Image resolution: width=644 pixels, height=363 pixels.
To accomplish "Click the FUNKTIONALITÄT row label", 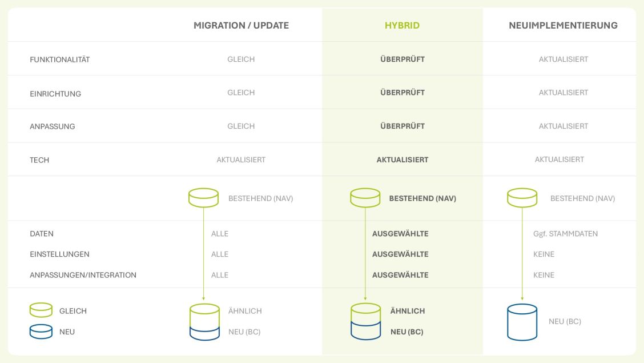I will (59, 59).
